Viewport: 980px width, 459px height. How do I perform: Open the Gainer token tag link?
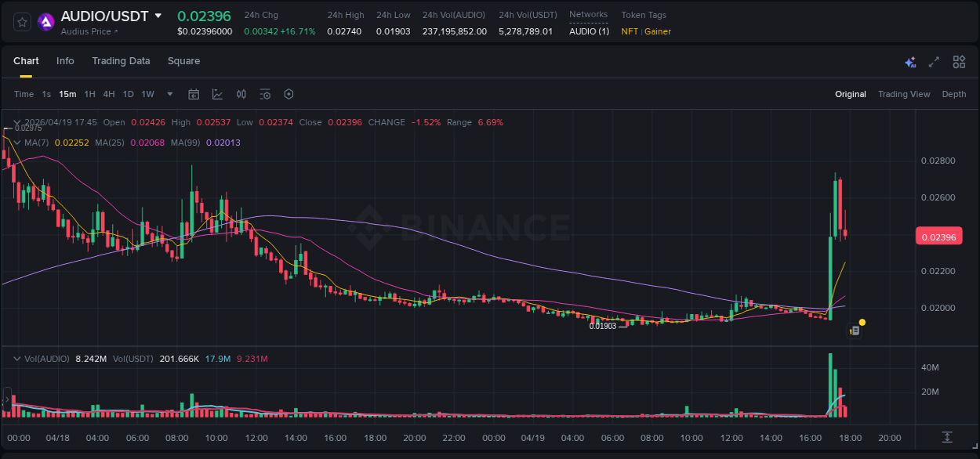[659, 31]
